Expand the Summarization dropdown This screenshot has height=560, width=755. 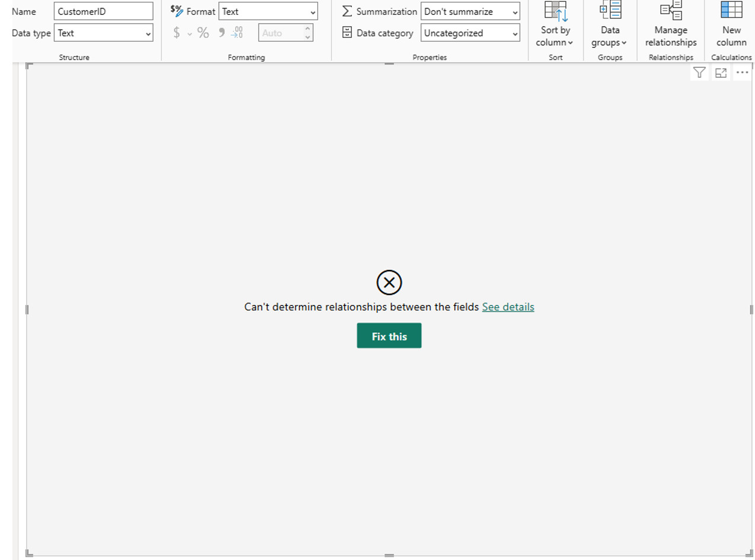point(514,11)
